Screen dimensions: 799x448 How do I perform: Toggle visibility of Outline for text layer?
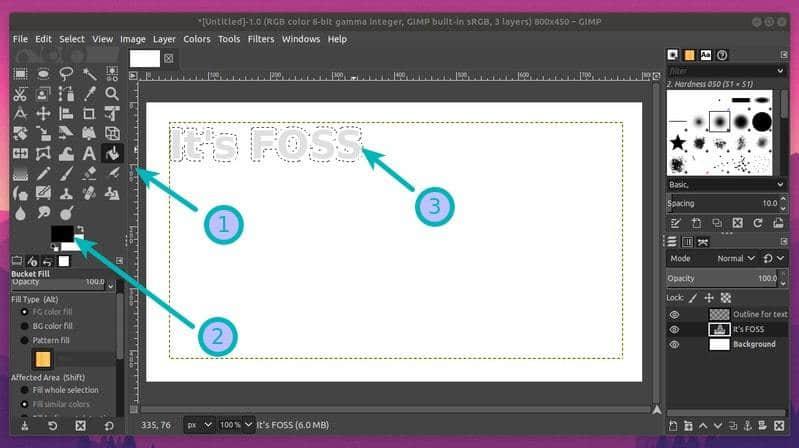[675, 314]
